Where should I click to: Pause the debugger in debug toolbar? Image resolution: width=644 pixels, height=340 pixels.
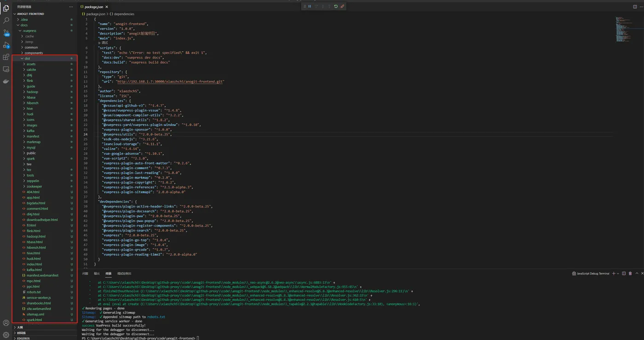click(x=310, y=6)
